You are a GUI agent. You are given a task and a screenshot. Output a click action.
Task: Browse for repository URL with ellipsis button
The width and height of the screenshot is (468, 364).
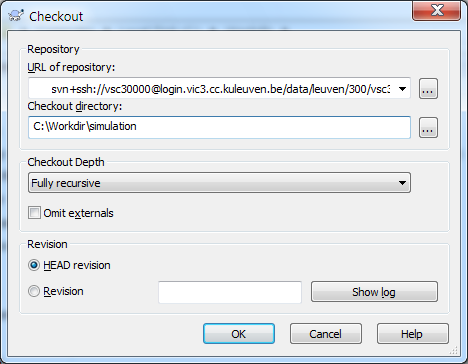coord(428,89)
